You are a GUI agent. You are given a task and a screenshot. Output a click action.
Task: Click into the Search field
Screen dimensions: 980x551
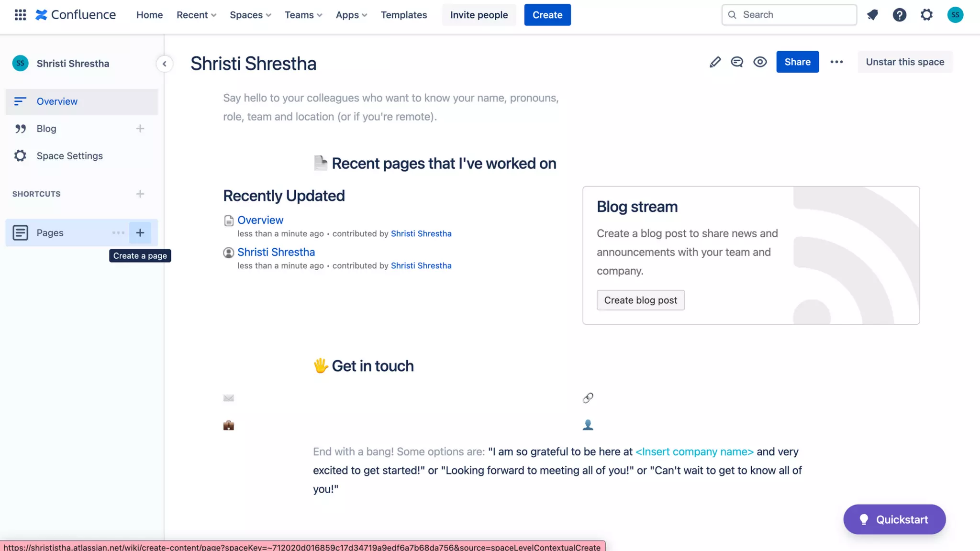click(x=794, y=15)
